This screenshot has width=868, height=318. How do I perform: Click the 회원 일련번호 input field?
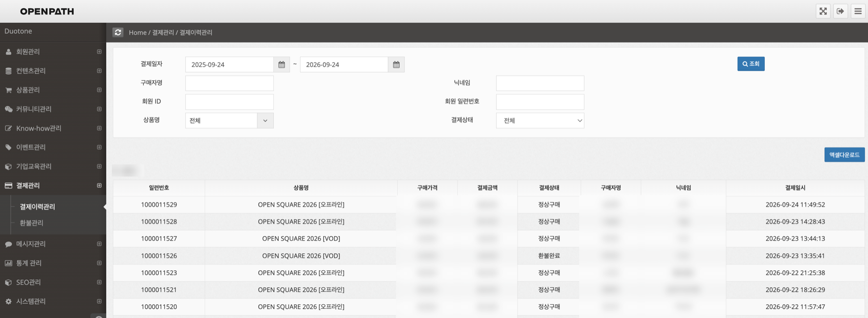(x=540, y=102)
